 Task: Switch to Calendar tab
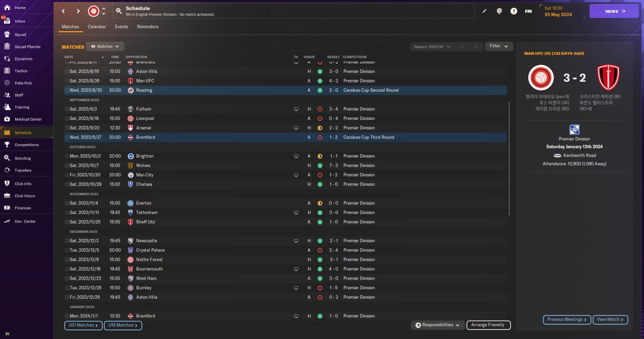point(97,27)
